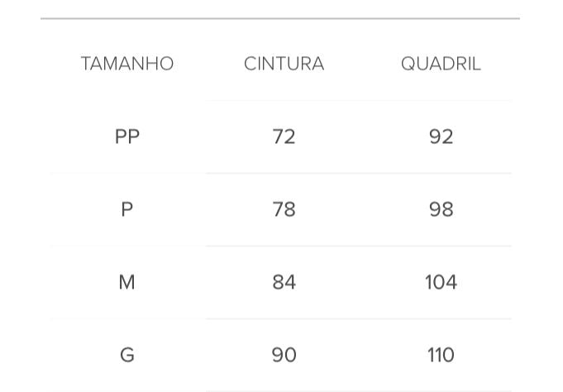This screenshot has width=563, height=392.
Task: Click waist value 84 for M
Action: click(284, 282)
